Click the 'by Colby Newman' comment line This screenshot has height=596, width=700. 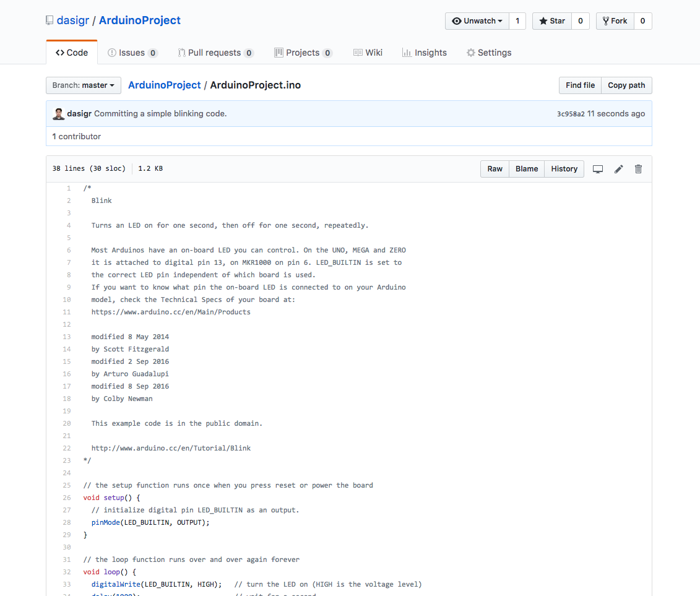coord(122,399)
